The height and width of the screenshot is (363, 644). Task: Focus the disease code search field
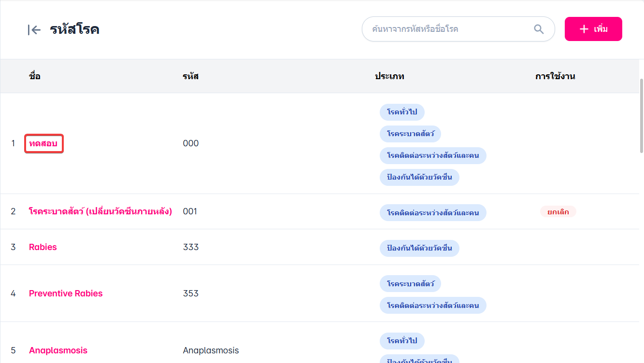(x=449, y=29)
